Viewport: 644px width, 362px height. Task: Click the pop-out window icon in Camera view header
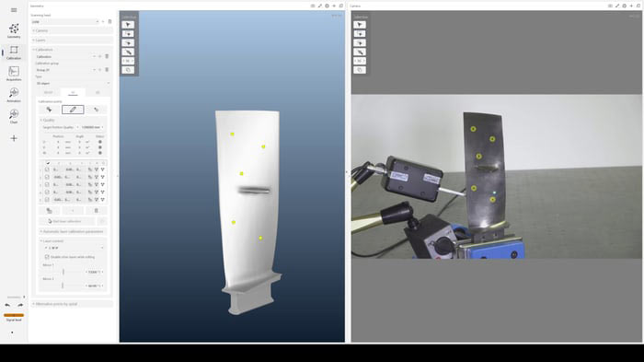point(638,6)
